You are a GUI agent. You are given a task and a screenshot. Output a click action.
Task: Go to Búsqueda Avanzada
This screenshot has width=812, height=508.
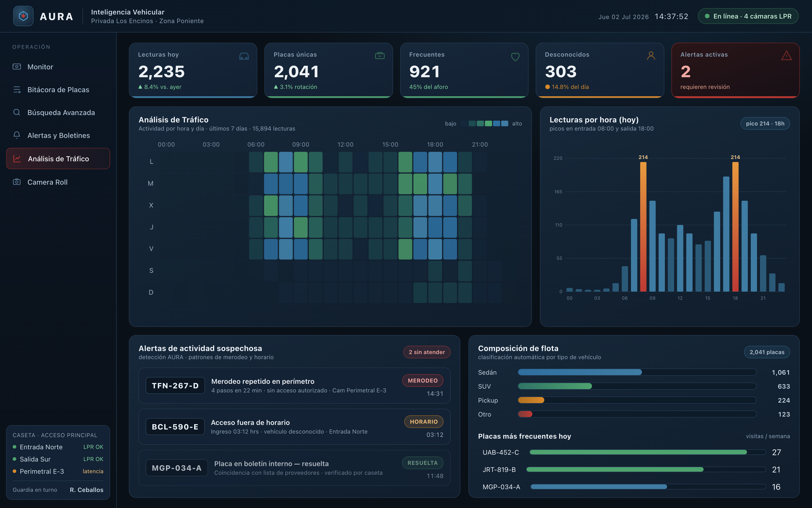58,112
